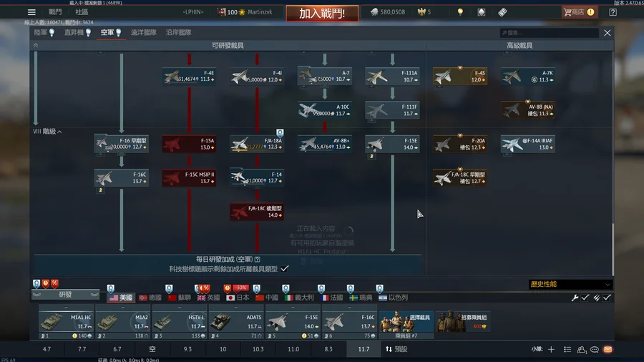Open the 歷史性能 dropdown
644x362 pixels.
tap(570, 284)
